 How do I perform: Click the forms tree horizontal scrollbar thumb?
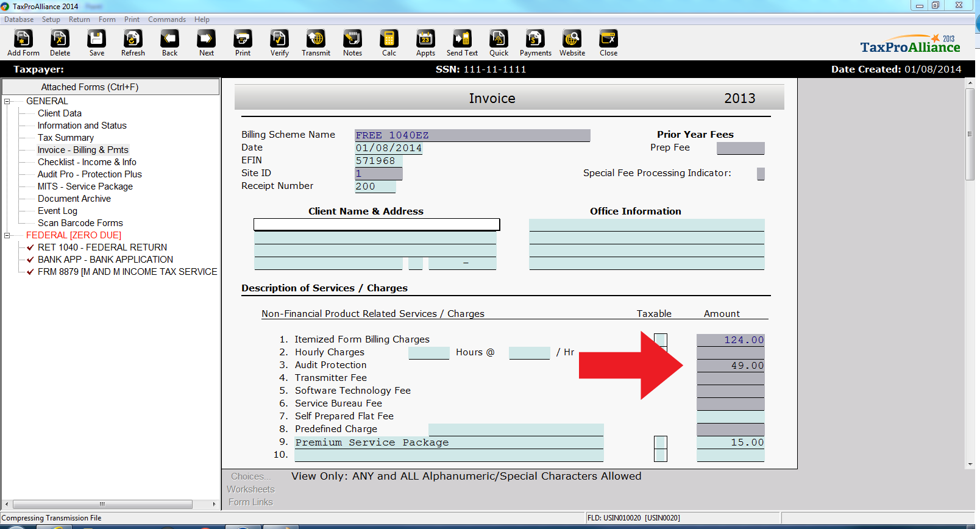pos(102,504)
